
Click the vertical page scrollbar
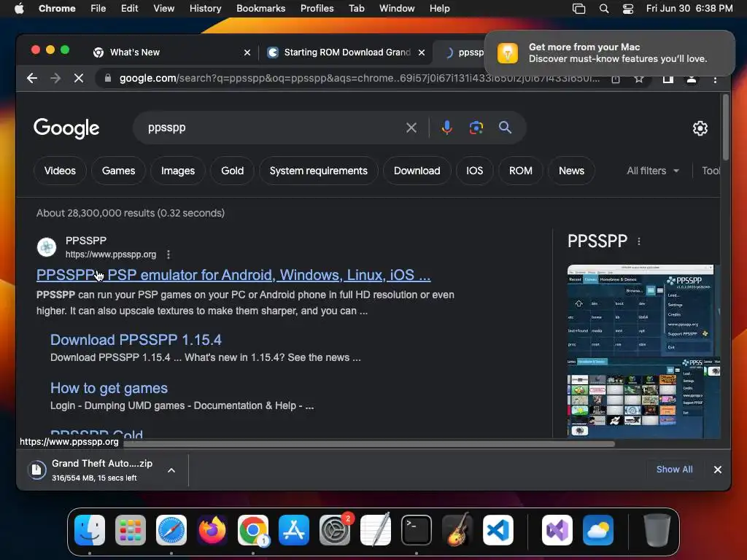tap(726, 128)
